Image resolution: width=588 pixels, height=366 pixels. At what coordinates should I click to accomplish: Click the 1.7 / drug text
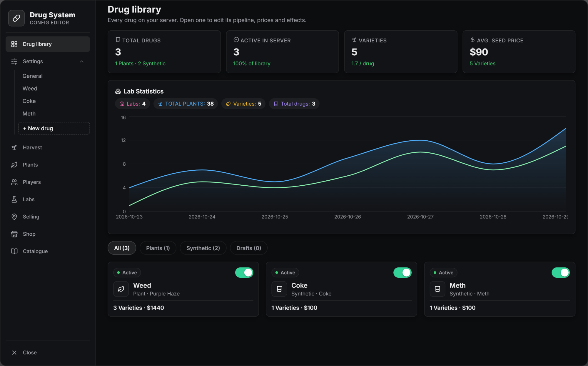tap(363, 64)
